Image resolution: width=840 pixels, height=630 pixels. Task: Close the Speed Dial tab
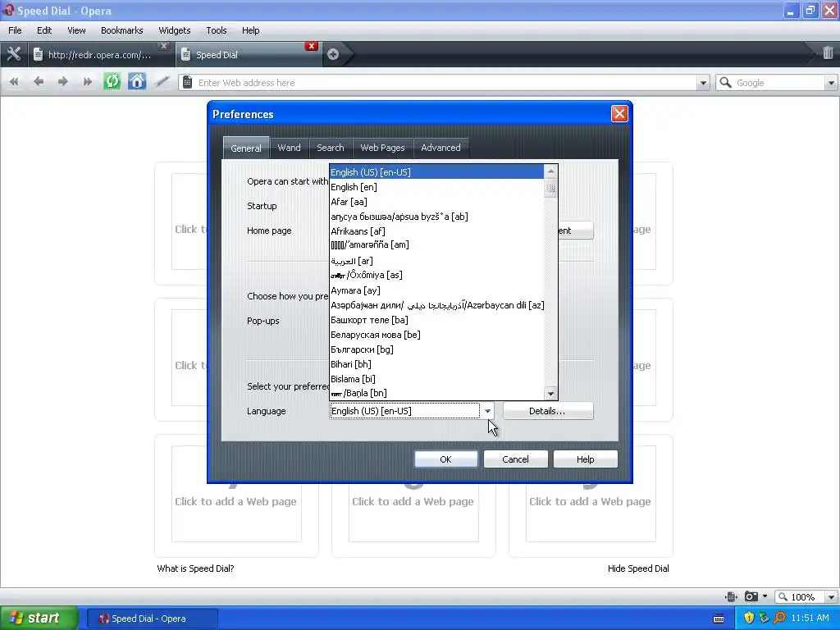(x=311, y=46)
